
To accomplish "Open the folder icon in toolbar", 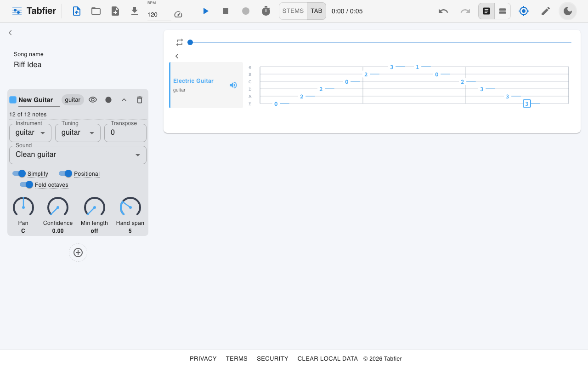I will point(96,11).
